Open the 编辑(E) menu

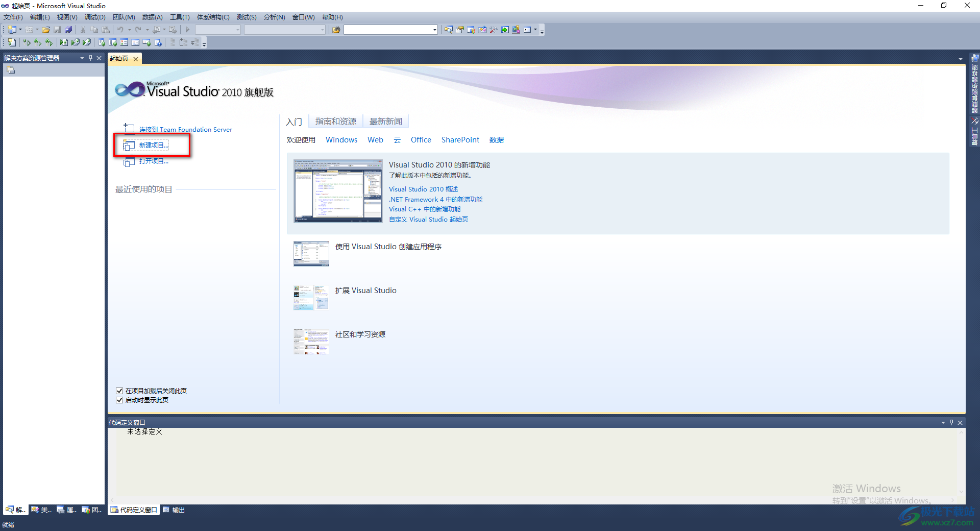point(40,17)
